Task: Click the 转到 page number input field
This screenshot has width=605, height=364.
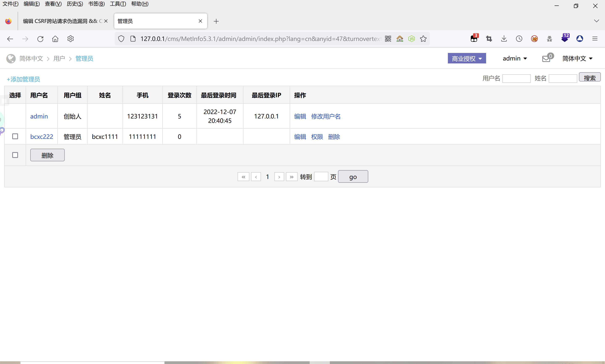Action: pyautogui.click(x=321, y=177)
